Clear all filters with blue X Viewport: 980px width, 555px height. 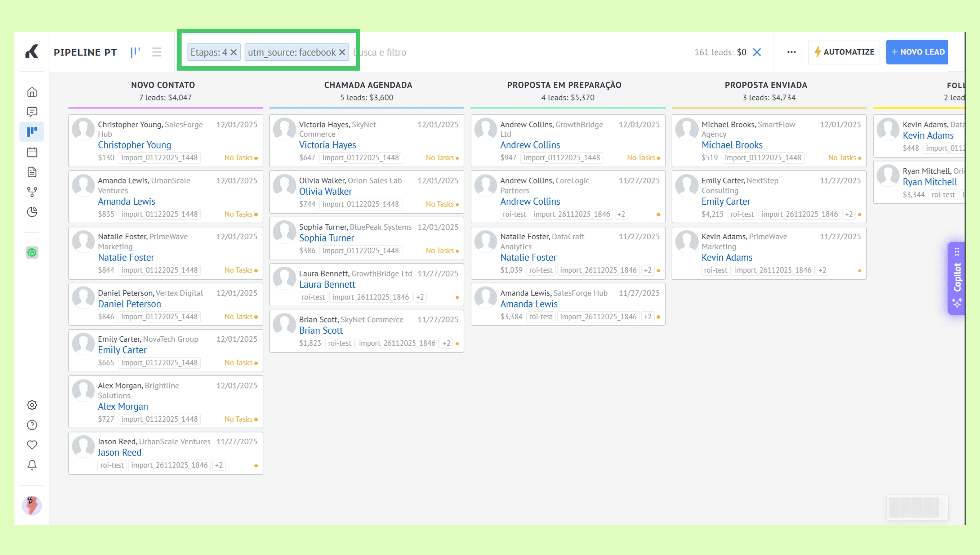757,52
